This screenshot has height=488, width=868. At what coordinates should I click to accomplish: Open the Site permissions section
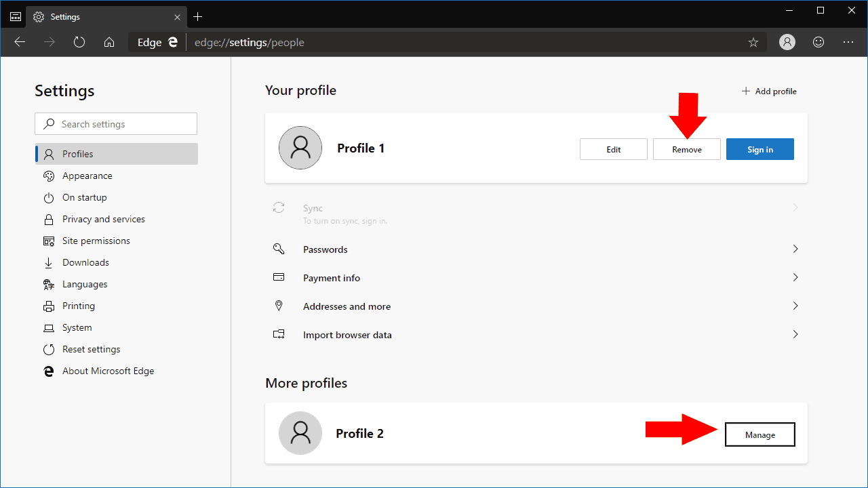[117, 241]
